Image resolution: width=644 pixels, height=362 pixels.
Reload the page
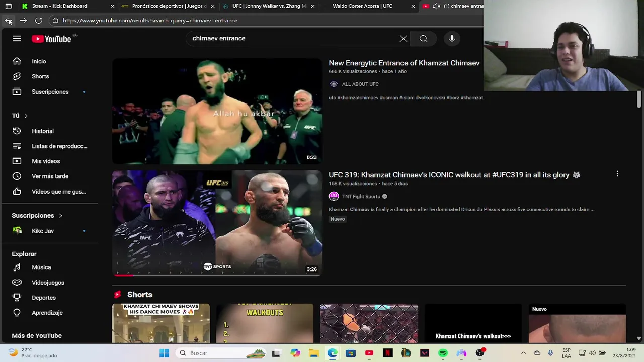pyautogui.click(x=38, y=21)
